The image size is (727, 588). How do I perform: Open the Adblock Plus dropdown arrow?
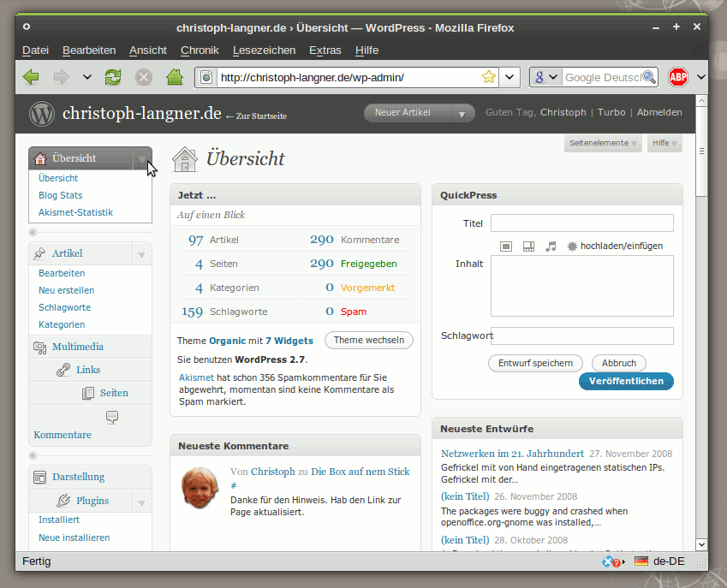click(701, 77)
